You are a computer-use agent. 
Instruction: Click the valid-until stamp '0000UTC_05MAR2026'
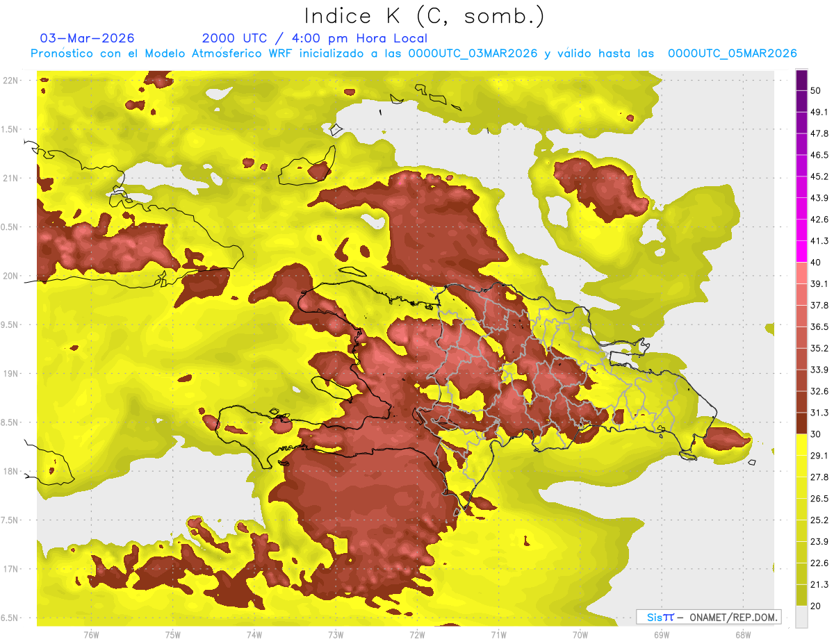(732, 53)
